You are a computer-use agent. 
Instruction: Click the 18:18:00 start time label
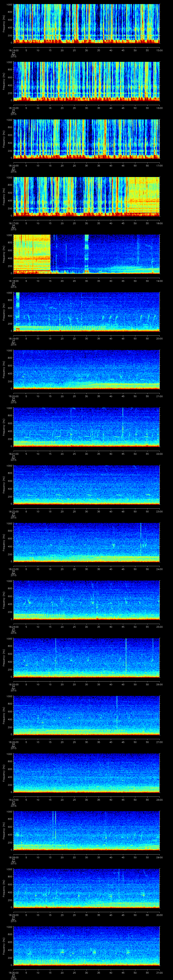click(x=13, y=281)
